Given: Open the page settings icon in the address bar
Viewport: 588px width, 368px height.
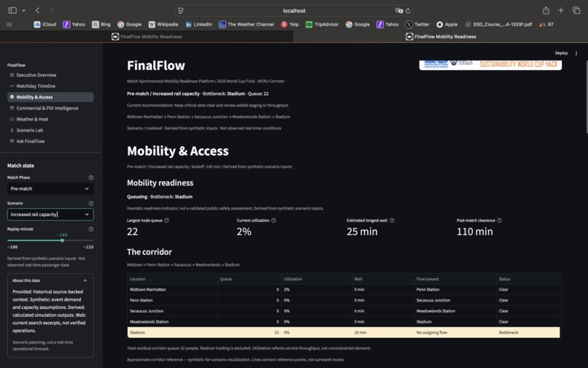Looking at the screenshot, I should pyautogui.click(x=181, y=11).
